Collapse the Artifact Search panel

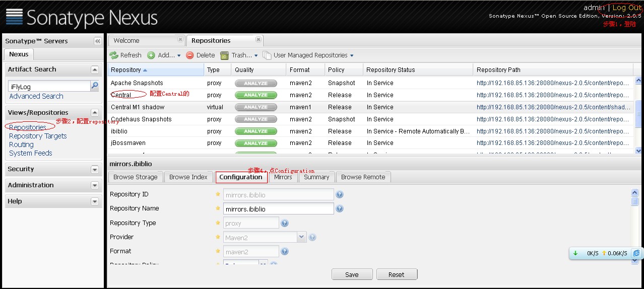[94, 69]
